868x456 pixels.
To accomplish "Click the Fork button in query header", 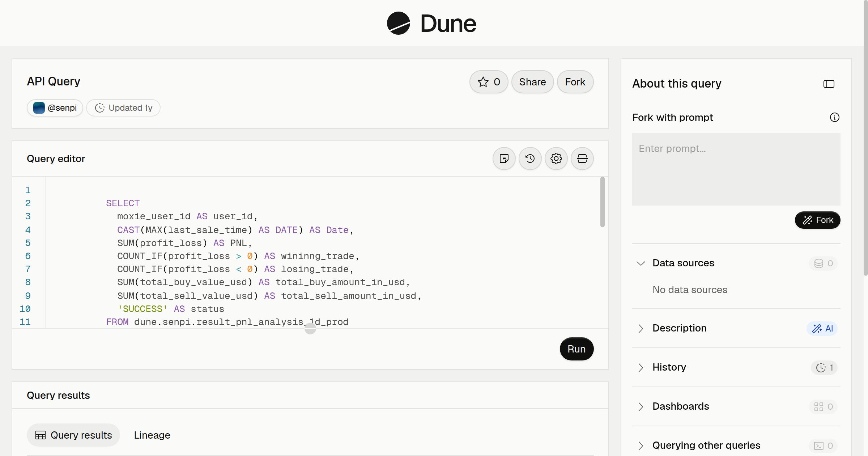I will click(x=575, y=82).
